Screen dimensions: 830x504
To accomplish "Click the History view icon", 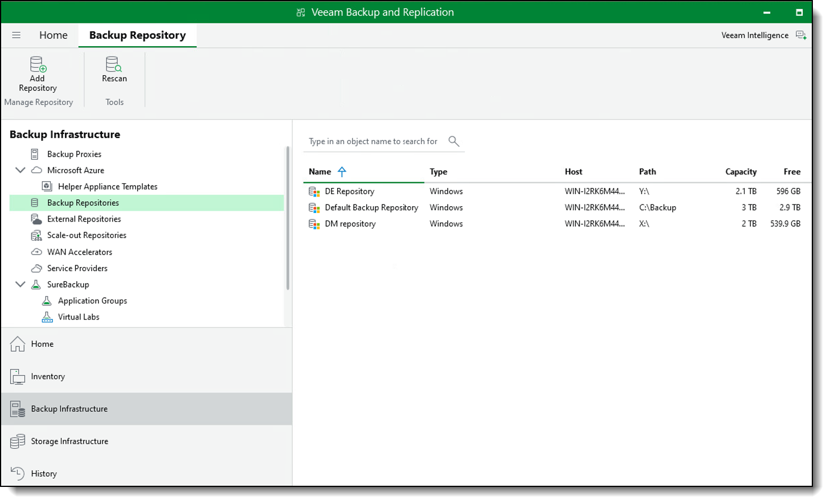I will coord(18,473).
